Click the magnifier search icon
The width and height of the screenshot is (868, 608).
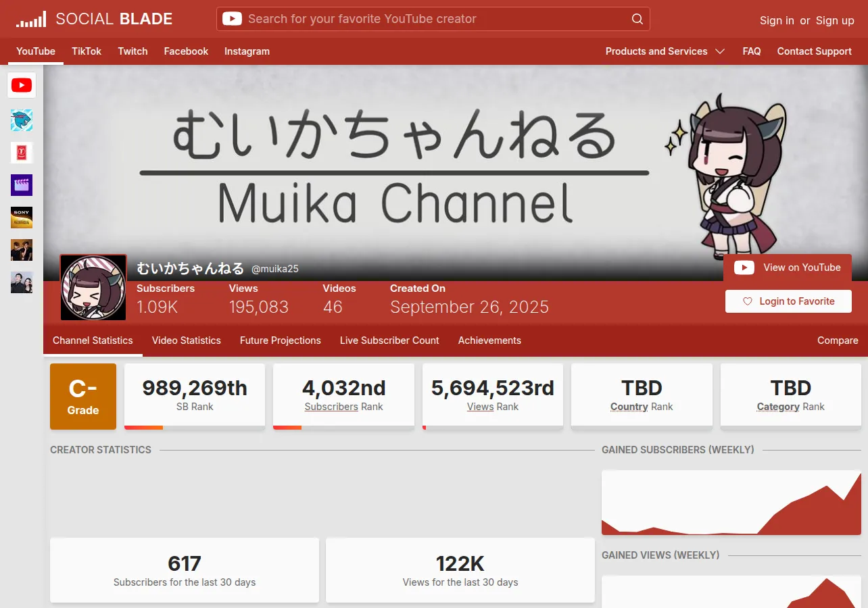[637, 19]
